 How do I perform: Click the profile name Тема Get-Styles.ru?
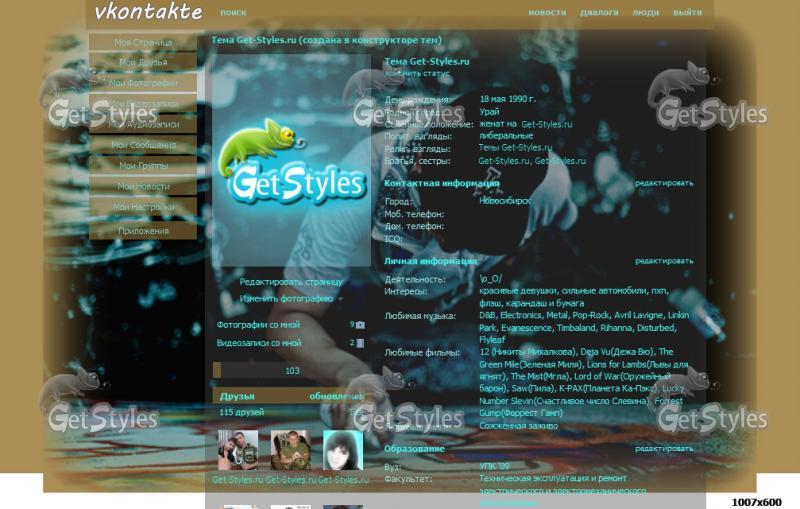click(427, 62)
